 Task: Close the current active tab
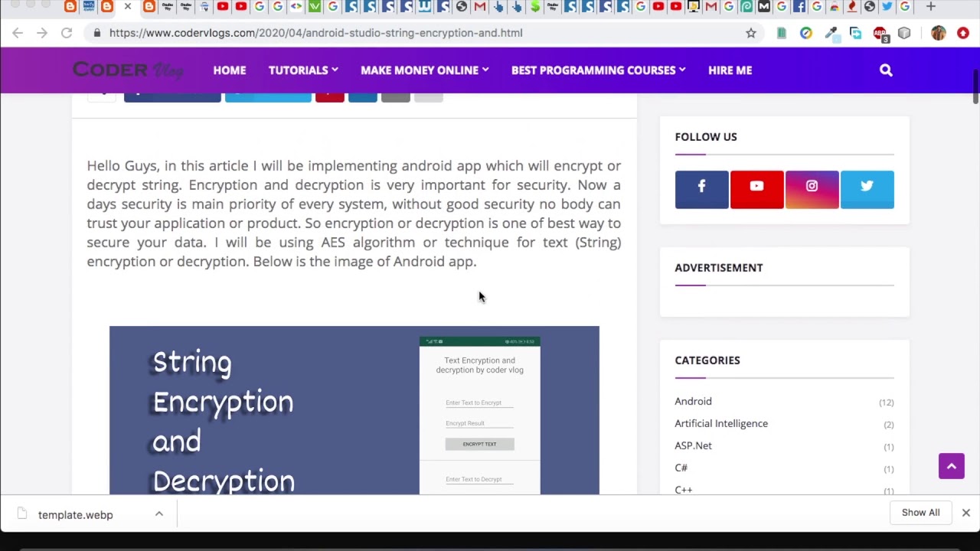[x=128, y=7]
